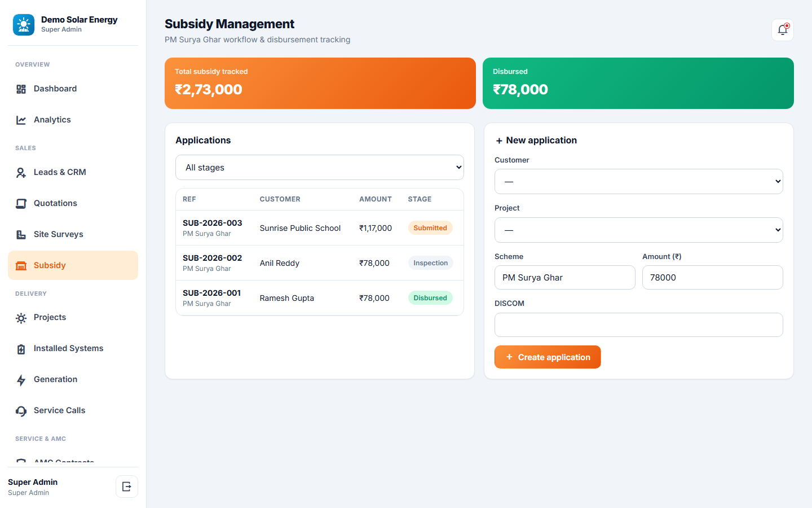Image resolution: width=812 pixels, height=508 pixels.
Task: Click the Demo Solar Energy sun logo
Action: 24,25
